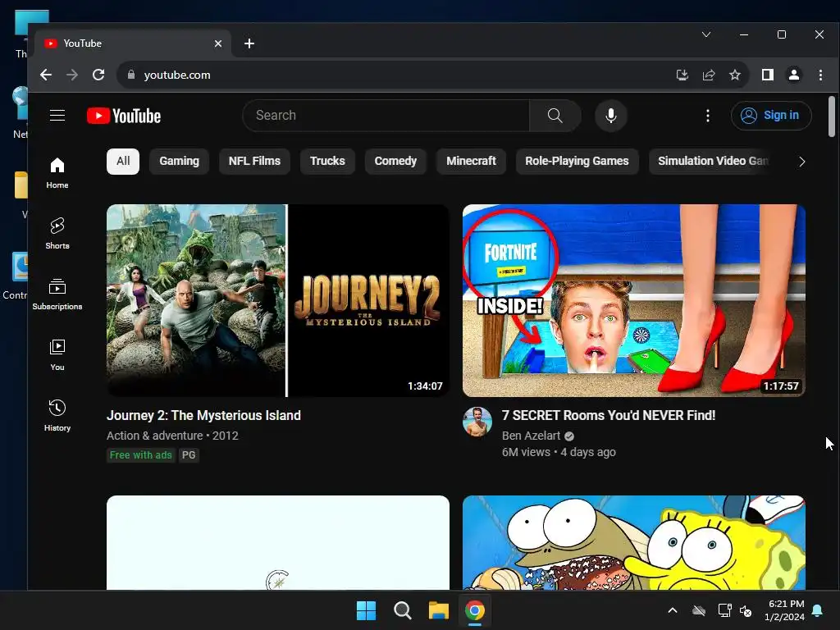Open Shorts from the sidebar

pos(57,234)
